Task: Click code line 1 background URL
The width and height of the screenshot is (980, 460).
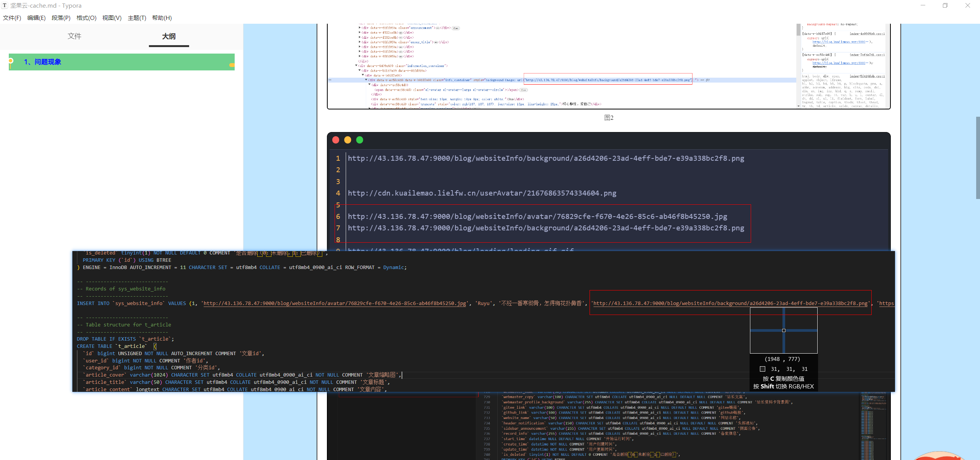Action: coord(546,158)
